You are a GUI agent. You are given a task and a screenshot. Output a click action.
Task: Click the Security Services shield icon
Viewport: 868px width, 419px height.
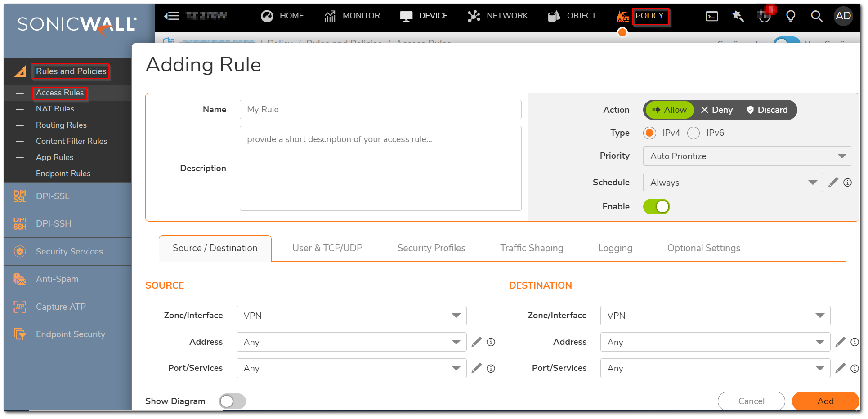click(x=20, y=251)
